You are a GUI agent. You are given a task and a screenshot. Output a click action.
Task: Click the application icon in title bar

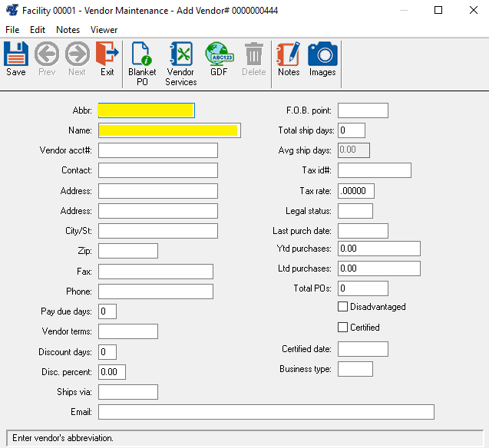tap(12, 11)
